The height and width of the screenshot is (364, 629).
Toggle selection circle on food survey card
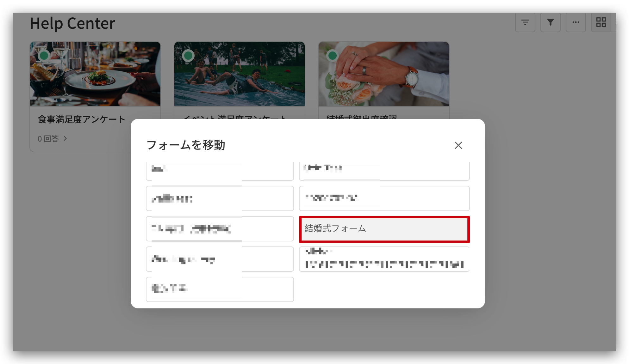click(x=44, y=56)
